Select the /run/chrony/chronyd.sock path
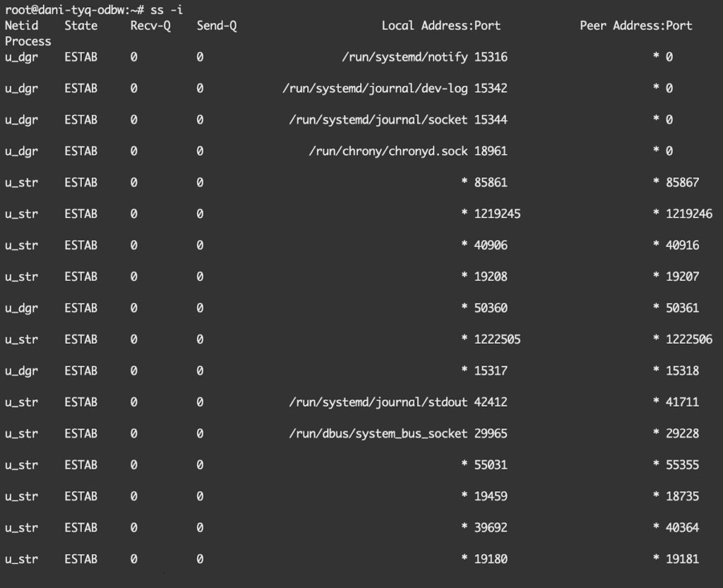This screenshot has height=588, width=723. (x=388, y=151)
